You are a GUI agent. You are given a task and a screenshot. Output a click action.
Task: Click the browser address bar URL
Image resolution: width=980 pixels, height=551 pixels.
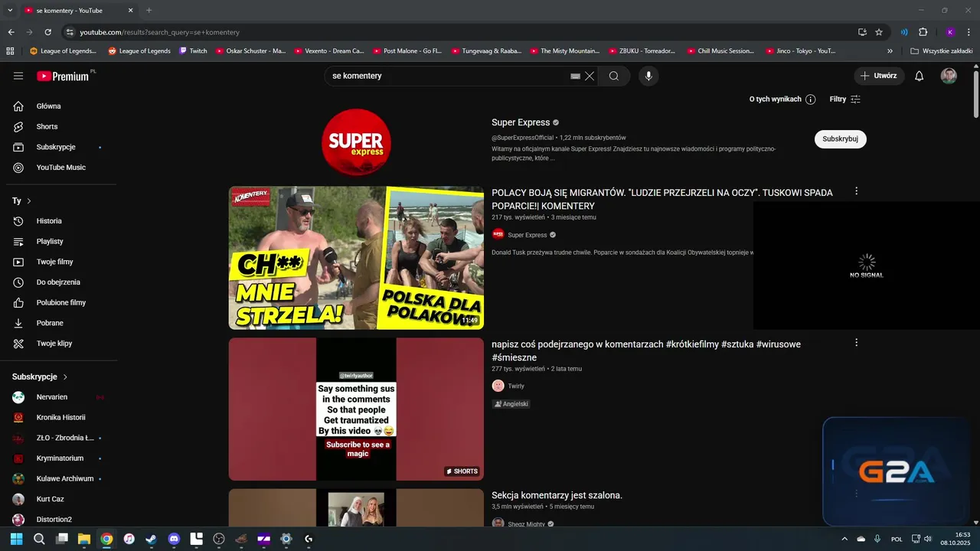point(160,32)
